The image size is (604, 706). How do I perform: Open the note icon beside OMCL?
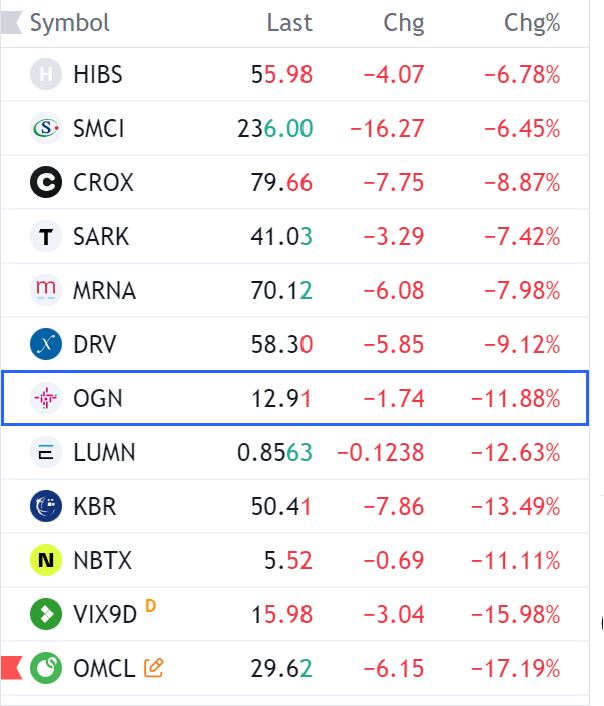point(154,667)
